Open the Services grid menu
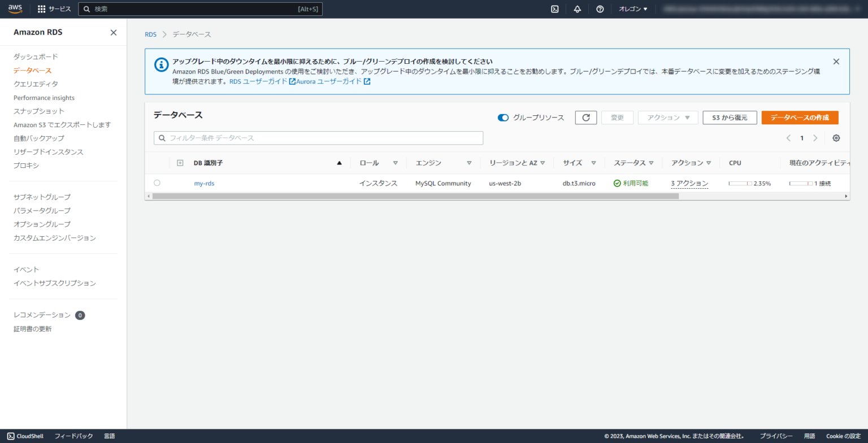The width and height of the screenshot is (868, 443). [42, 8]
